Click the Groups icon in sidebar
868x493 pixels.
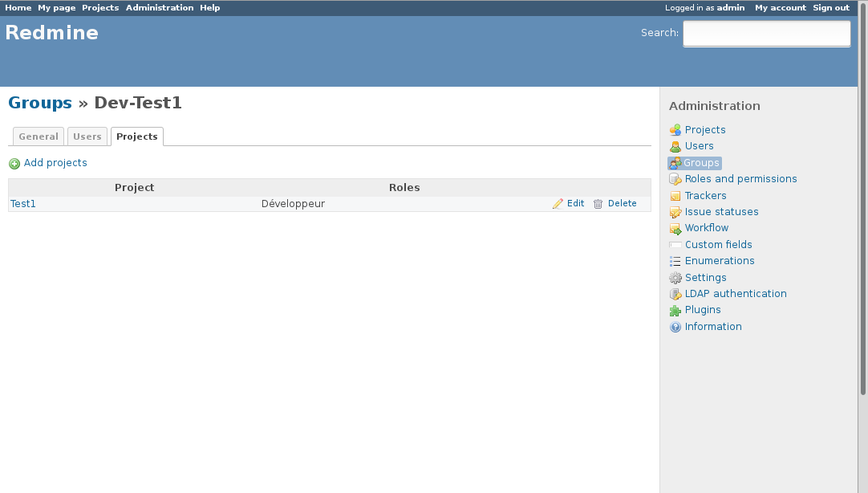click(x=675, y=163)
